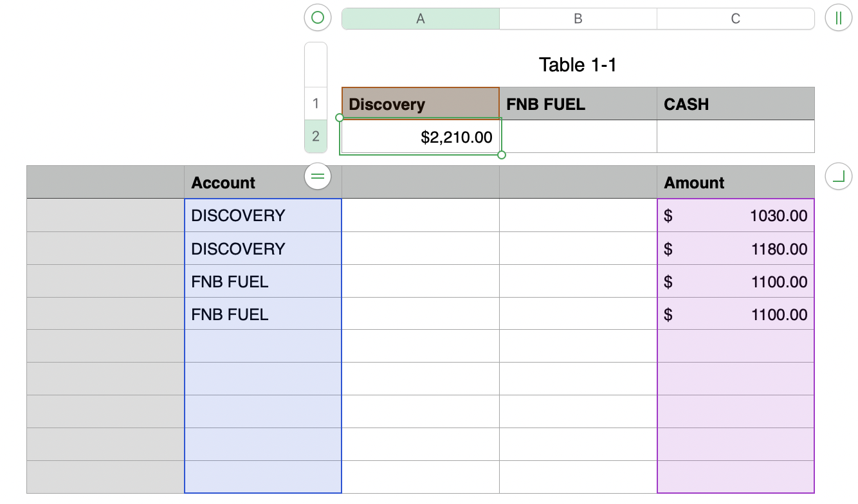Viewport: 858px width, 504px height.
Task: Select row 1 header tab
Action: coord(316,104)
